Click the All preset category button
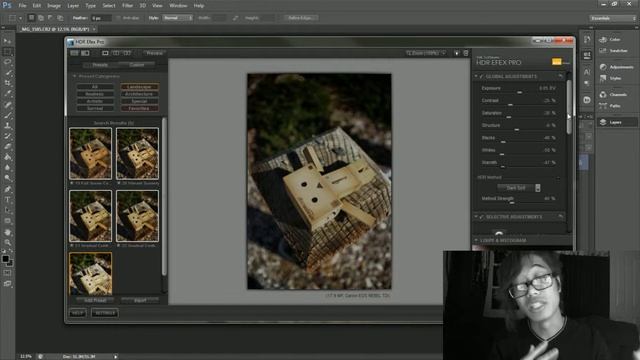The image size is (640, 360). 95,87
